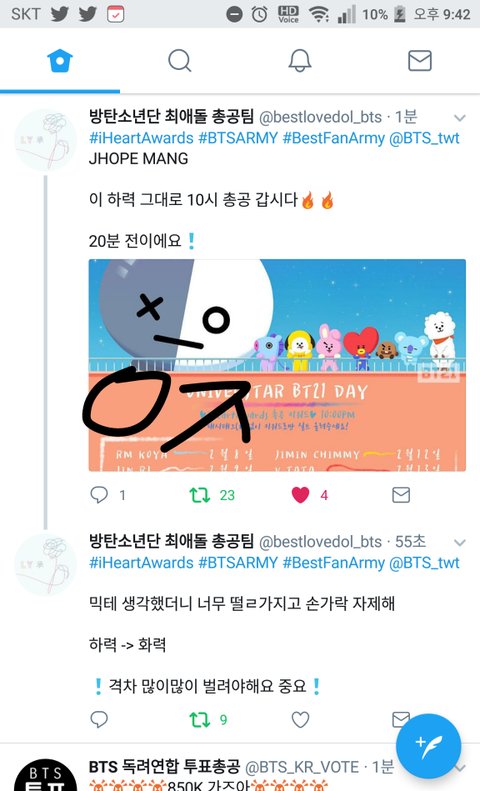Reply to the second tweet

(x=99, y=719)
